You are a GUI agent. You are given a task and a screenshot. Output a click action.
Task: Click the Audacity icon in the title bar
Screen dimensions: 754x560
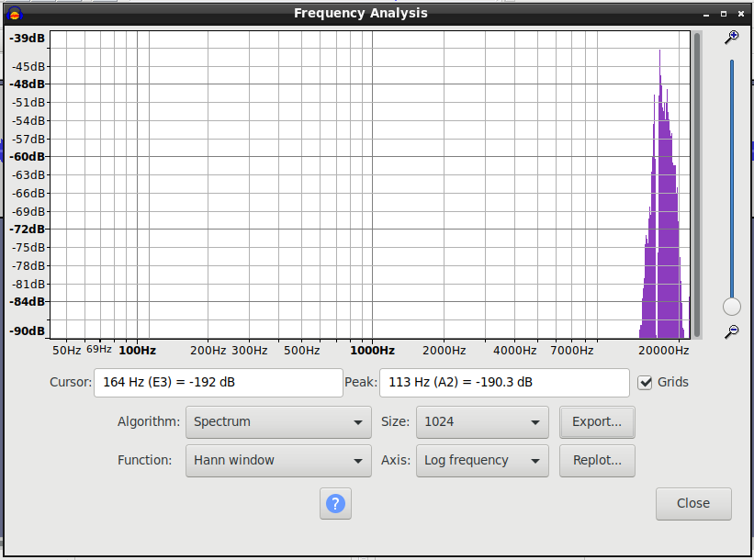point(14,14)
